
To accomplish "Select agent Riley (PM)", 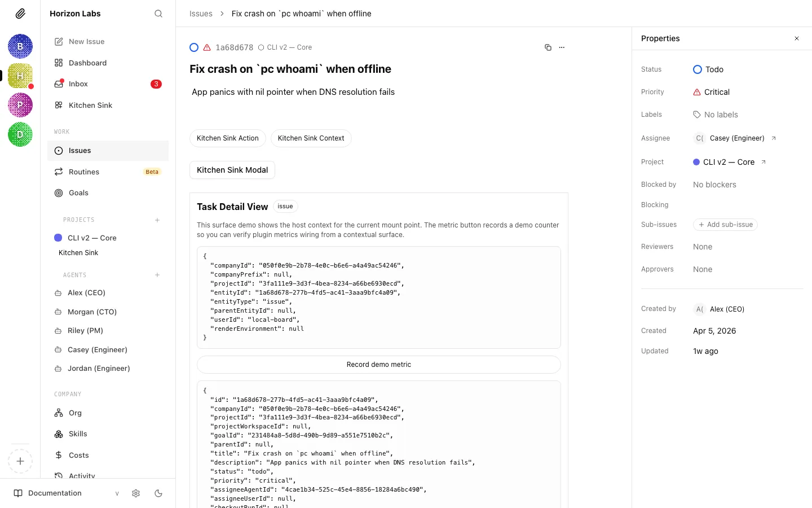I will click(x=108, y=331).
